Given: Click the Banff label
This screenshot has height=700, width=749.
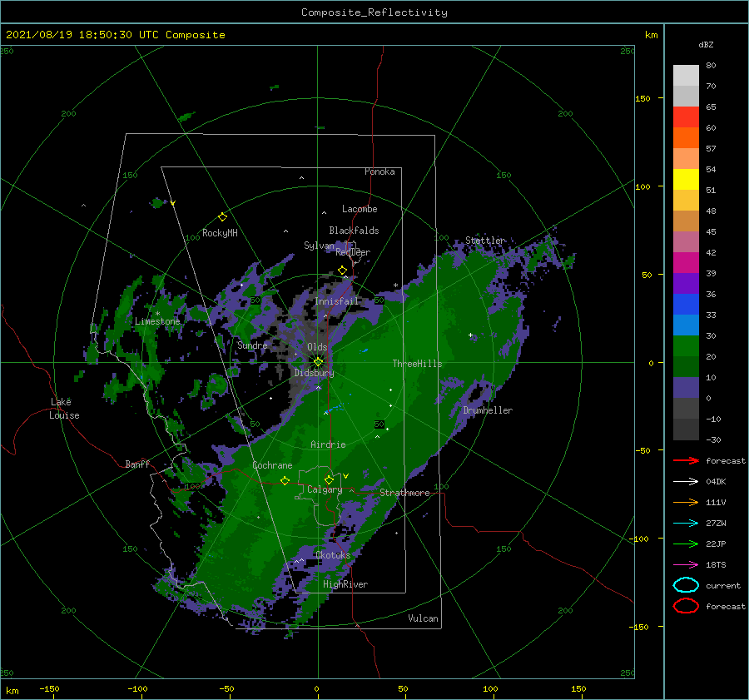Looking at the screenshot, I should coord(137,464).
